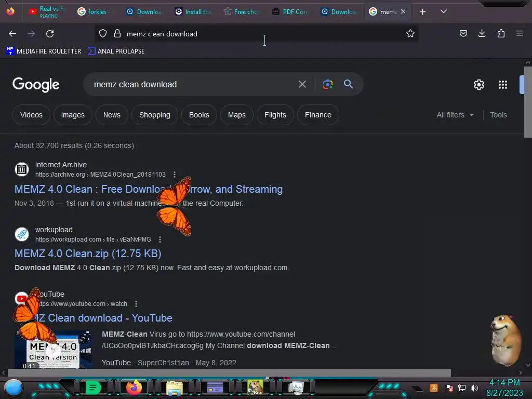Screen dimensions: 532x399
Task: Open the system monitor taskbar icon
Action: (296, 388)
